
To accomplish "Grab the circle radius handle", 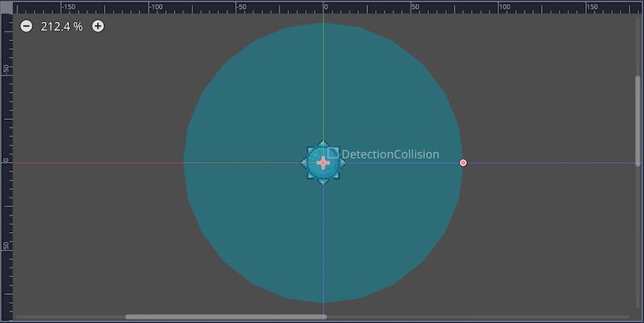I will pos(463,163).
